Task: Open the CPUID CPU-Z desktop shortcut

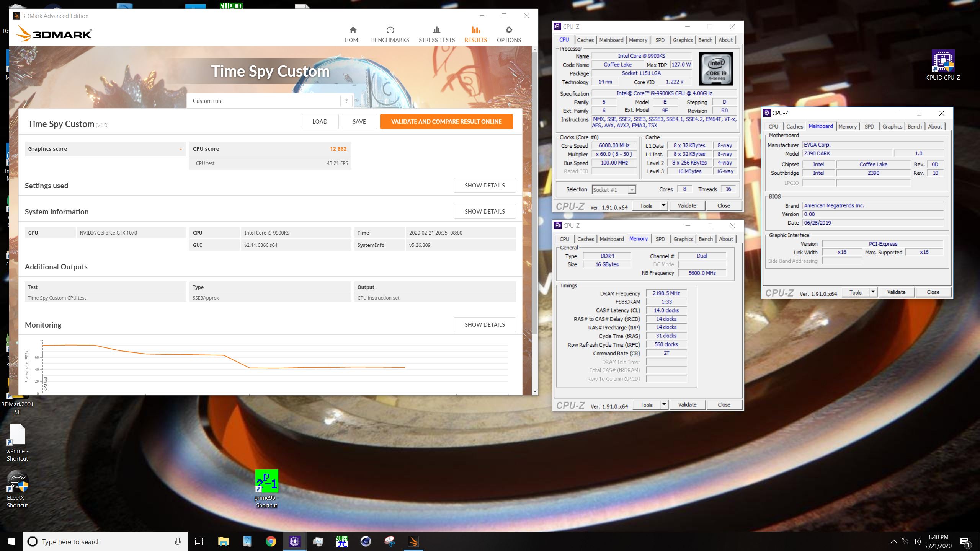Action: pos(943,65)
